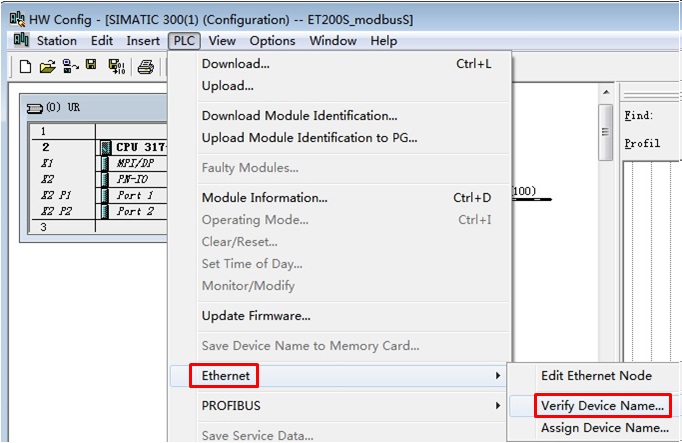This screenshot has height=443, width=682.
Task: Click the Print toolbar icon
Action: [x=146, y=67]
